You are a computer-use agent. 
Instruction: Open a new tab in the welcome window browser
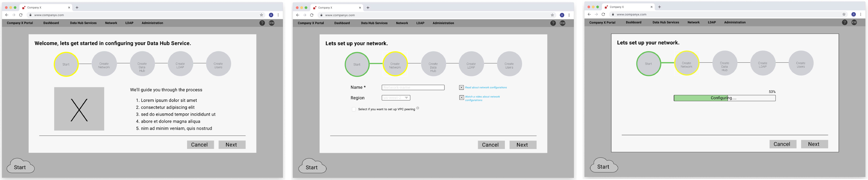pyautogui.click(x=77, y=7)
